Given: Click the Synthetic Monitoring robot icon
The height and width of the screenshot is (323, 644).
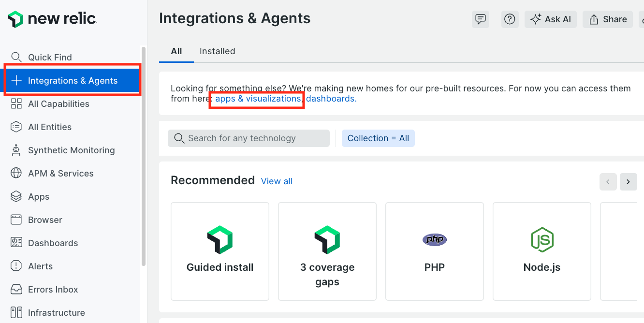Looking at the screenshot, I should click(16, 150).
